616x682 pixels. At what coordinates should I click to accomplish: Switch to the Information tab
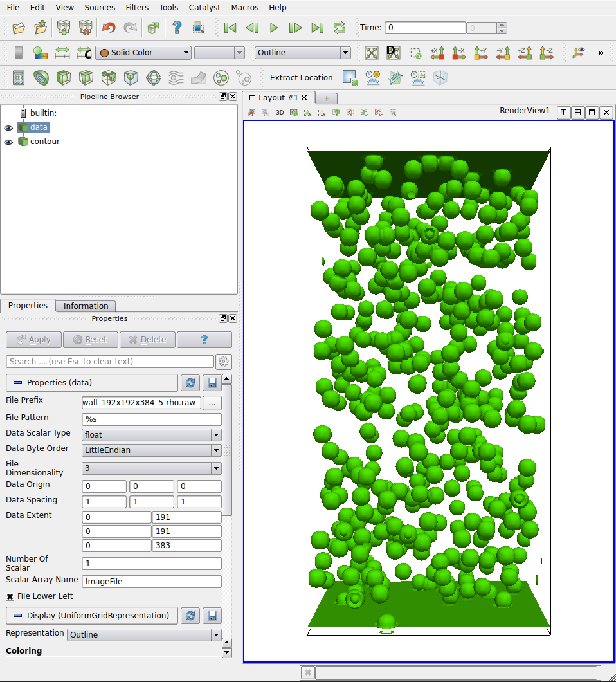[86, 306]
